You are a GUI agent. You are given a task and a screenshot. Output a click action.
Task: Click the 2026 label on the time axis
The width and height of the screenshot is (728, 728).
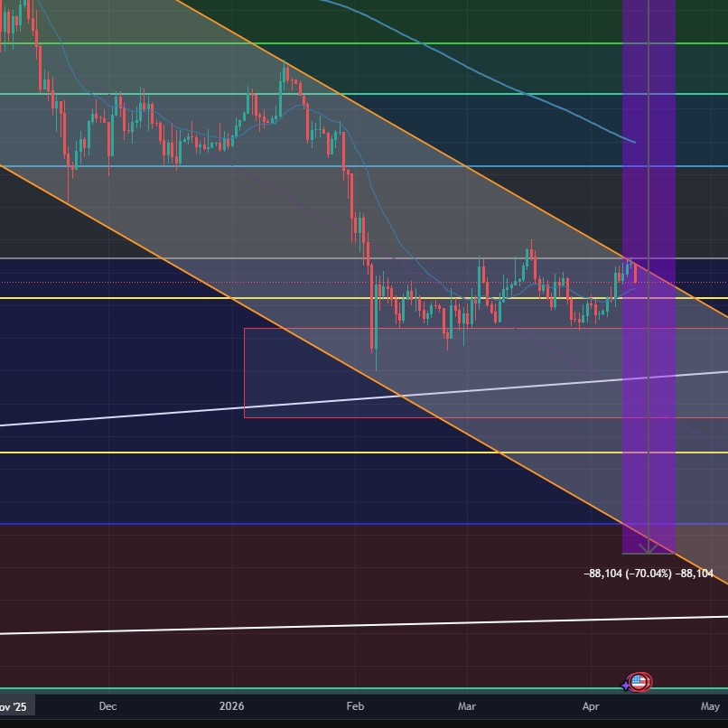coord(232,706)
